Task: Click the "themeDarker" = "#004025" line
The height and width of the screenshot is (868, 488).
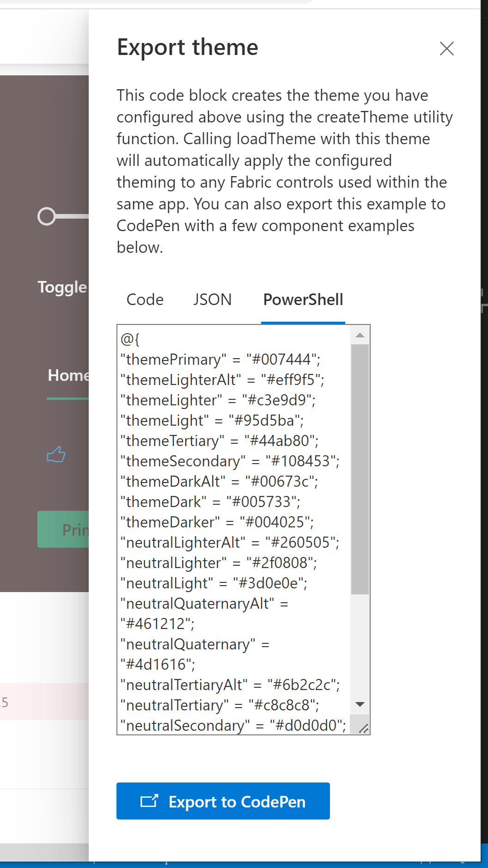Action: click(217, 522)
